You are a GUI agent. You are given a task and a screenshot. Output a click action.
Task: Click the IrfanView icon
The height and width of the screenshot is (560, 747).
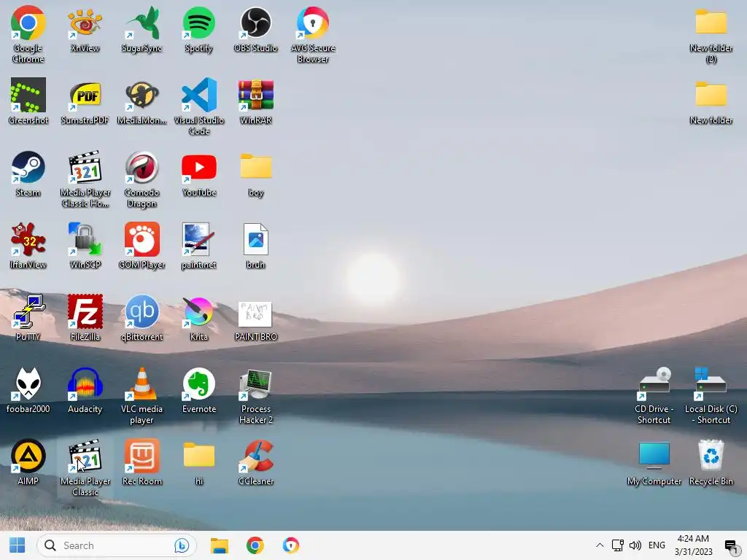coord(28,239)
